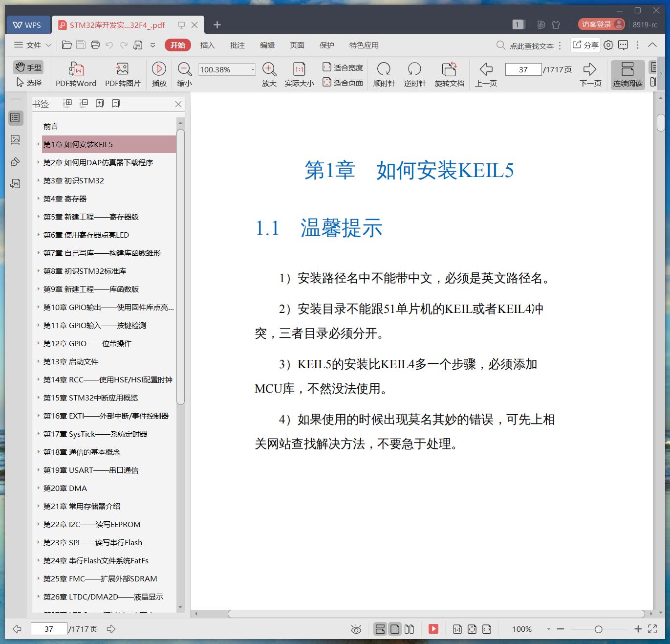Select the Hand tool (手型)
670x644 pixels.
pos(28,67)
